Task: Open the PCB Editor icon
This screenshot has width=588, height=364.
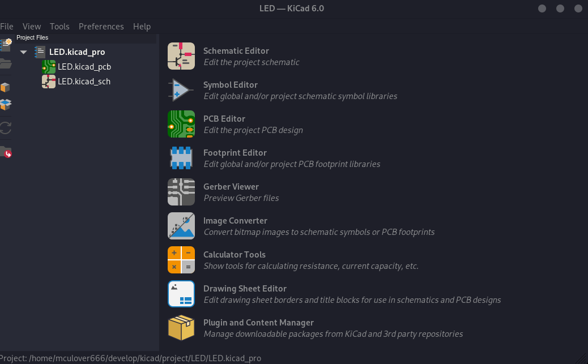Action: [x=181, y=124]
